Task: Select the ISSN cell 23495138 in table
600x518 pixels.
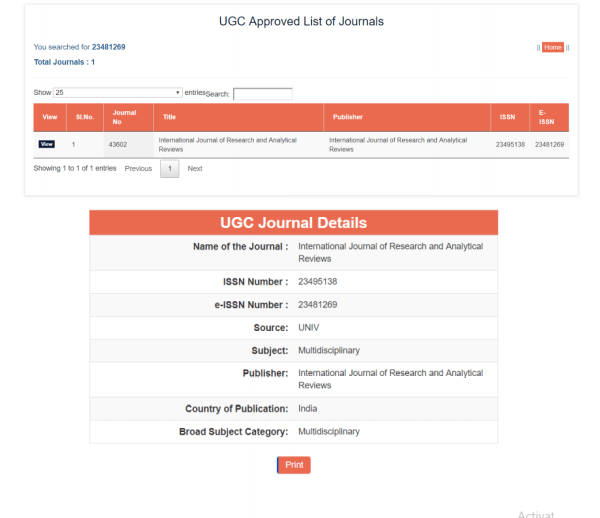Action: 510,145
